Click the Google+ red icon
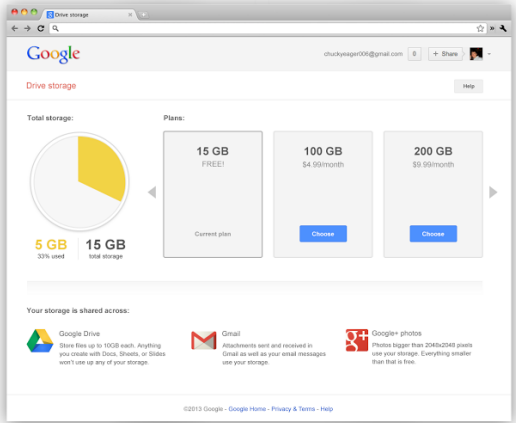This screenshot has width=516, height=423. 357,340
